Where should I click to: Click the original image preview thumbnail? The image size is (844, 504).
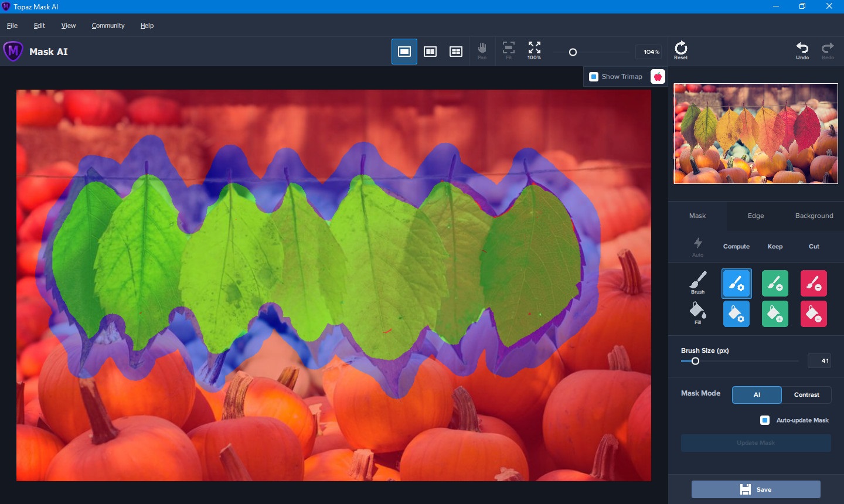point(756,134)
